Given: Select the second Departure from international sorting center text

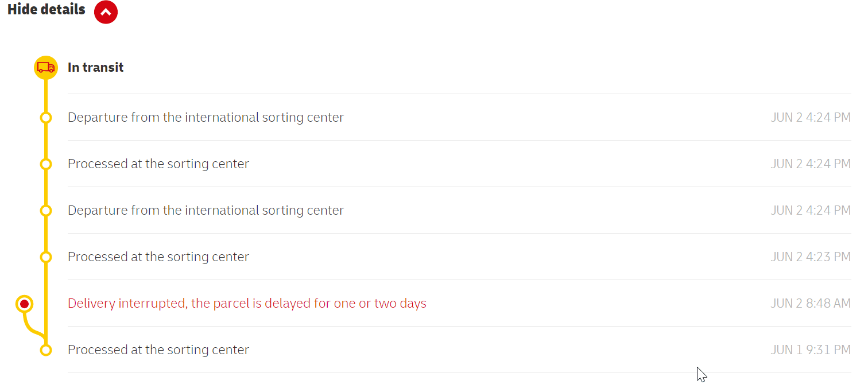Looking at the screenshot, I should tap(206, 210).
